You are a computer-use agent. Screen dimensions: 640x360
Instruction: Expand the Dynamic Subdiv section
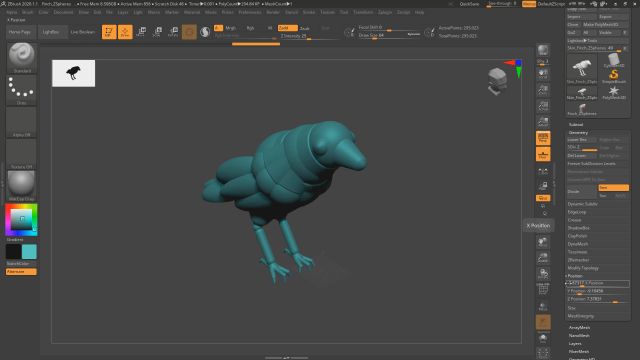[x=582, y=204]
